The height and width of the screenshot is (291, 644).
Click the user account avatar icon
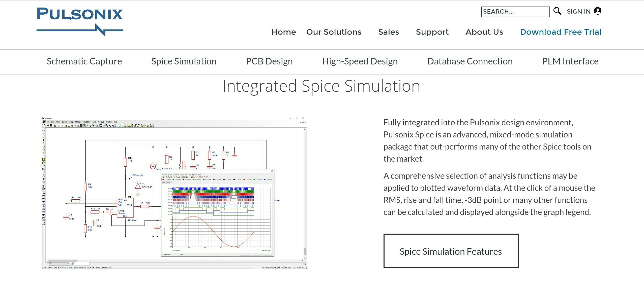click(x=598, y=11)
